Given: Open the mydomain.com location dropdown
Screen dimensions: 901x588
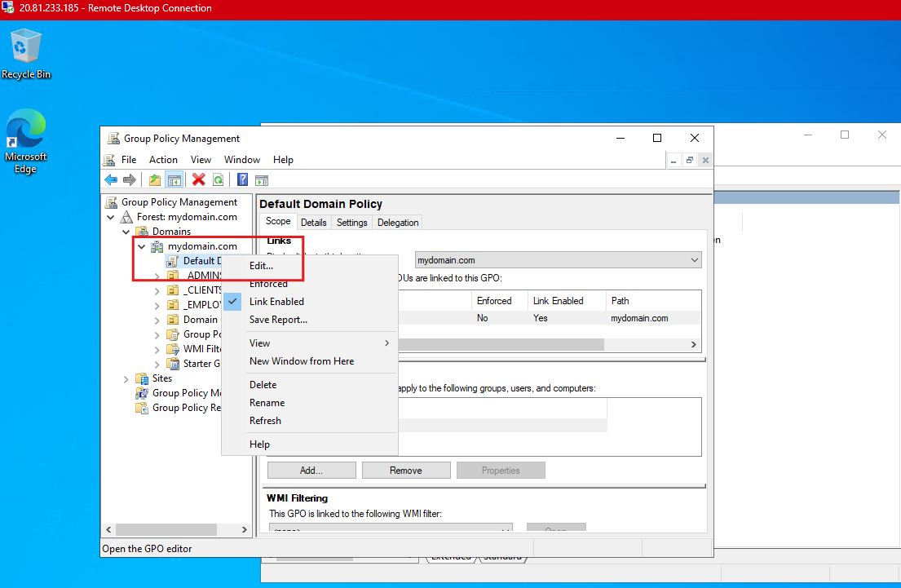Looking at the screenshot, I should pos(558,260).
